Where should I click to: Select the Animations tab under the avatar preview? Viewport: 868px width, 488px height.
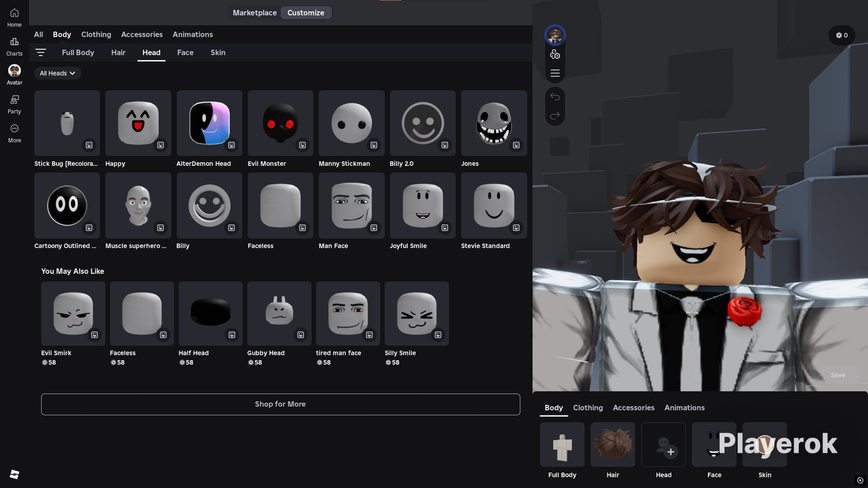pos(684,408)
